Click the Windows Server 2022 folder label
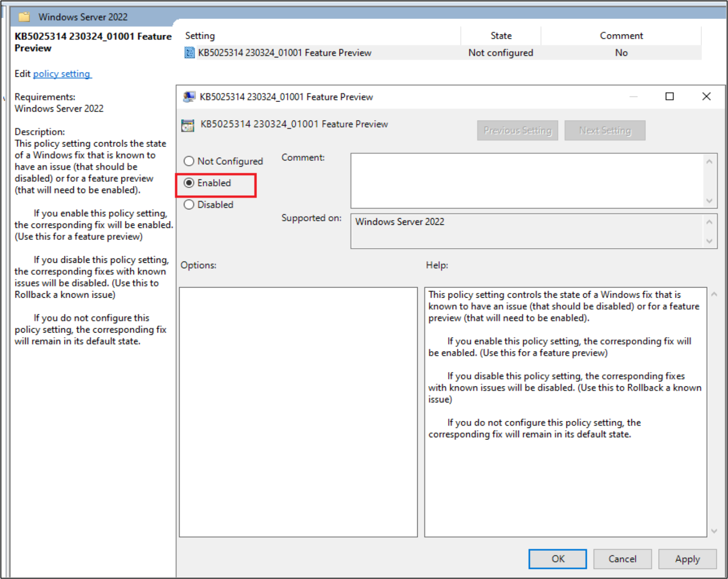728x579 pixels. tap(83, 17)
